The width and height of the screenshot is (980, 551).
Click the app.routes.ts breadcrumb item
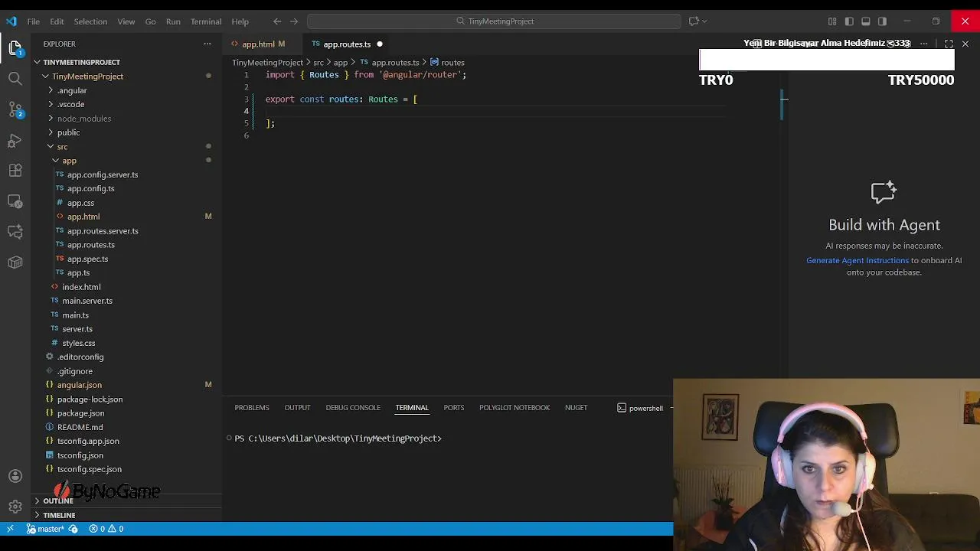coord(389,63)
